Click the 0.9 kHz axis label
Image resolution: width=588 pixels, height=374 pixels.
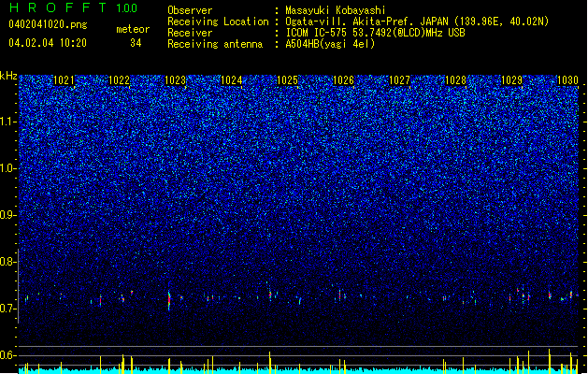(x=7, y=215)
